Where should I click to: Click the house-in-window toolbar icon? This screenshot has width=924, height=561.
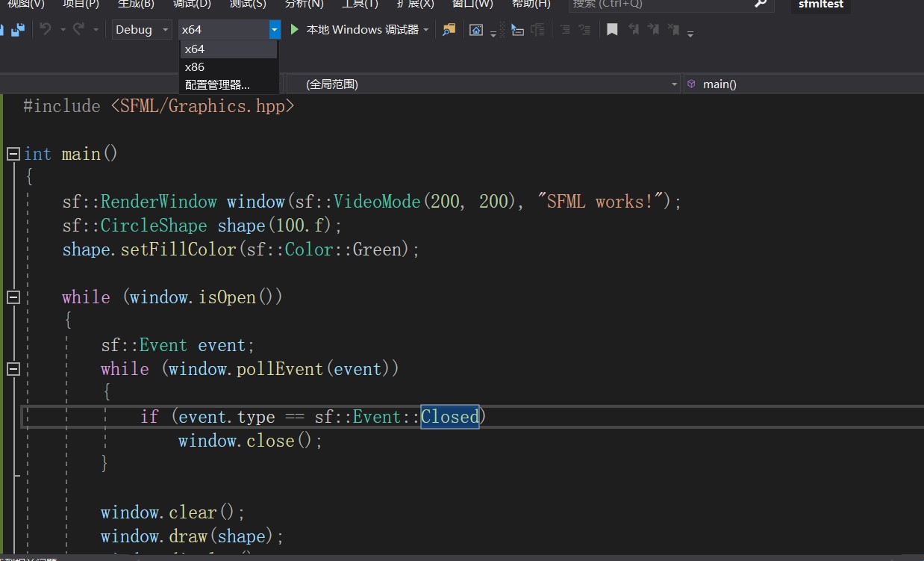(476, 30)
